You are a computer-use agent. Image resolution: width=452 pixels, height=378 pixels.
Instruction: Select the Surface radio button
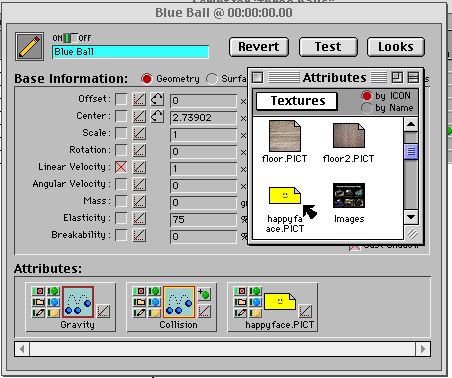pos(212,79)
